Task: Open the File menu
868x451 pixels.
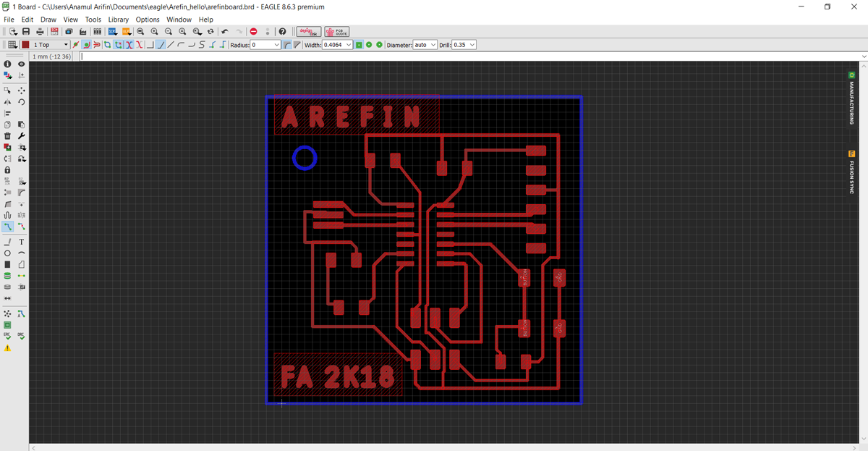Action: coord(9,20)
